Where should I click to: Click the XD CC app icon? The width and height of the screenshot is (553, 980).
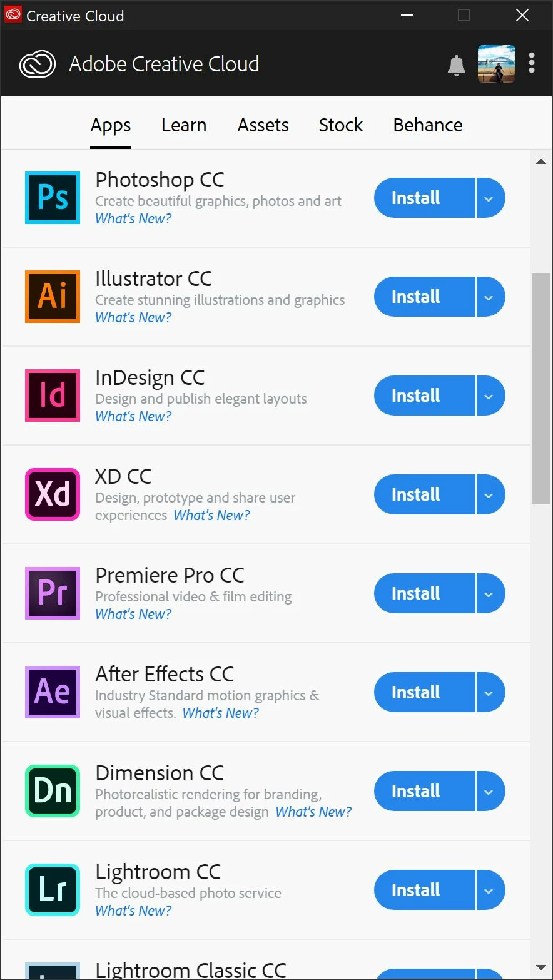pos(53,494)
